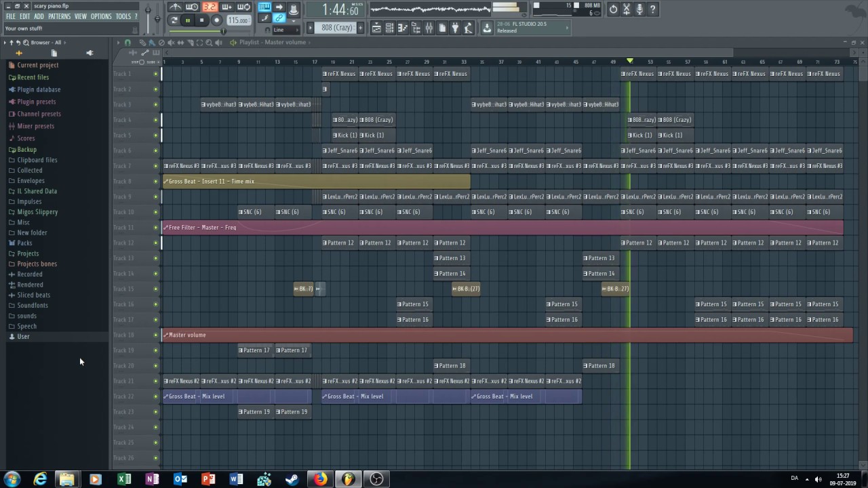Image resolution: width=868 pixels, height=488 pixels.
Task: Open the Recent files entry
Action: point(28,77)
